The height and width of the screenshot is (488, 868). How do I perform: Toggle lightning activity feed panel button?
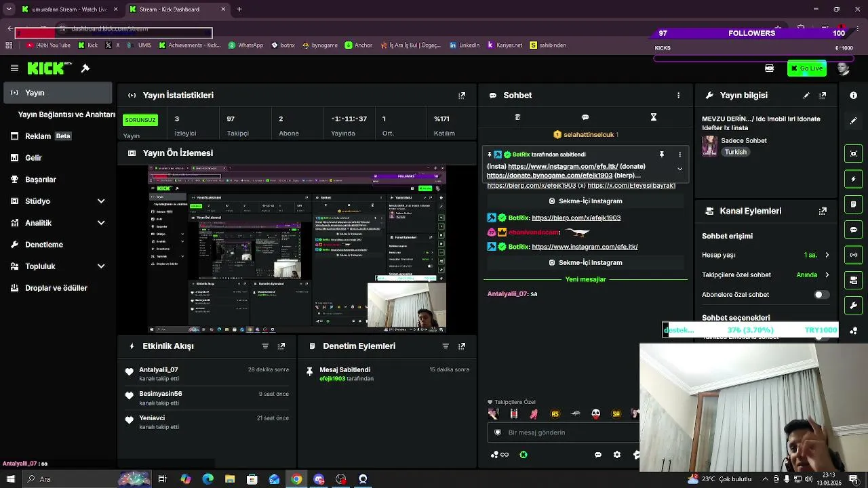[x=854, y=179]
